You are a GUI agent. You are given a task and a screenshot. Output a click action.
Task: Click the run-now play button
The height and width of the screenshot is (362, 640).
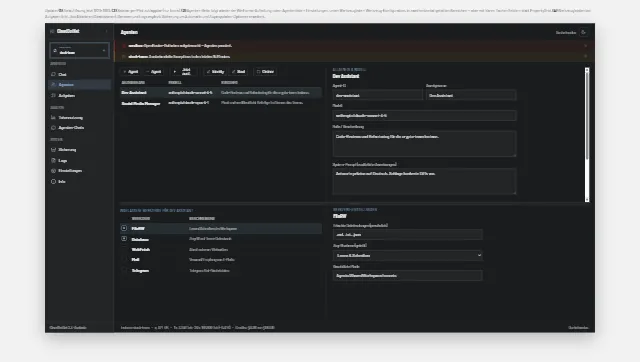(x=183, y=71)
